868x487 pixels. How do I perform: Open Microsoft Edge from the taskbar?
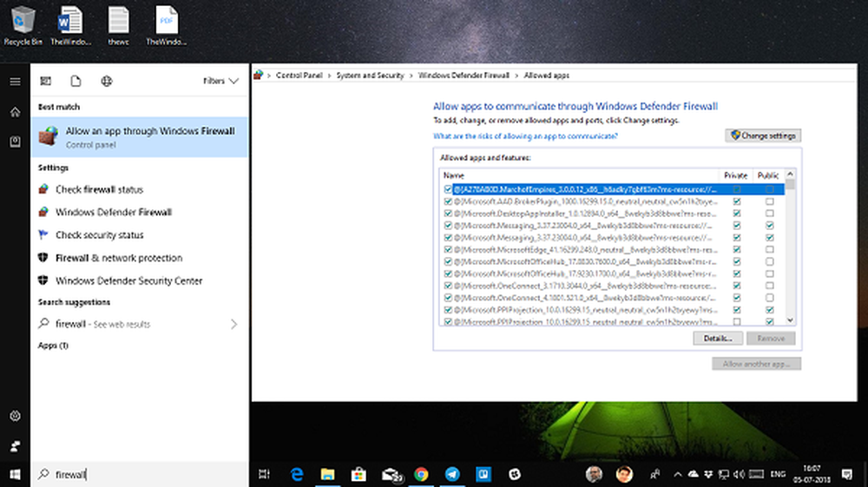point(297,474)
